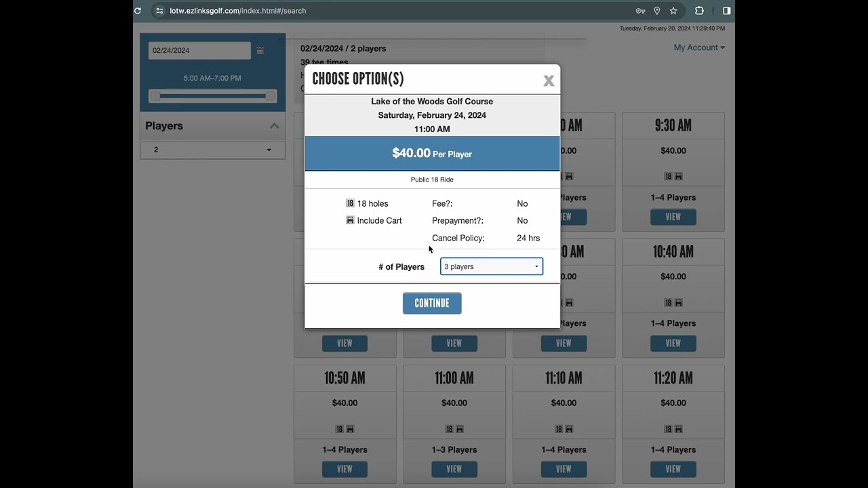Collapse the Players filter section chevron

point(274,126)
